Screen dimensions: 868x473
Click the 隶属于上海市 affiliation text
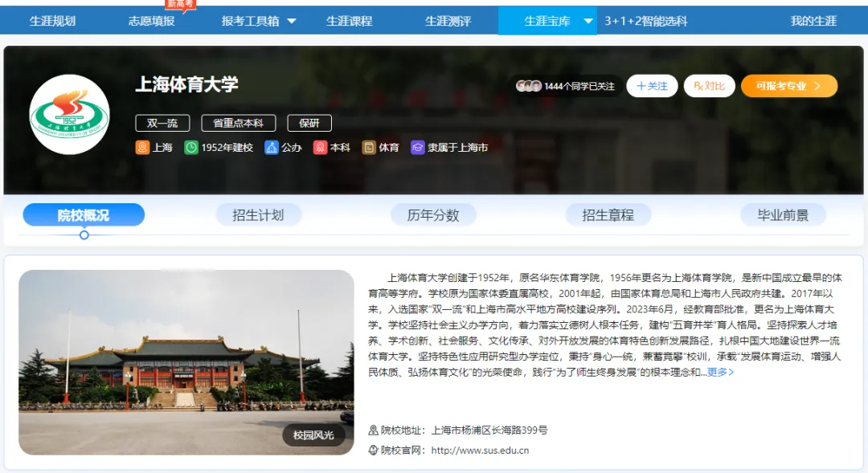pos(458,148)
